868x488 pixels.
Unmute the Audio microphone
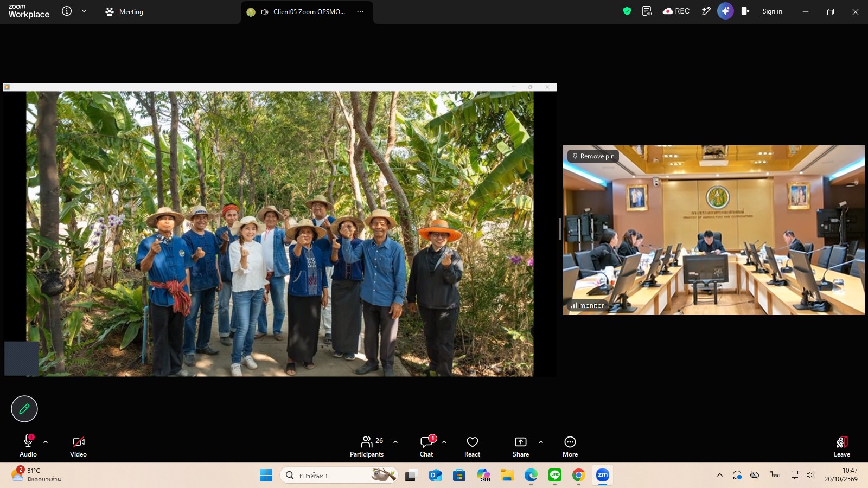(28, 446)
